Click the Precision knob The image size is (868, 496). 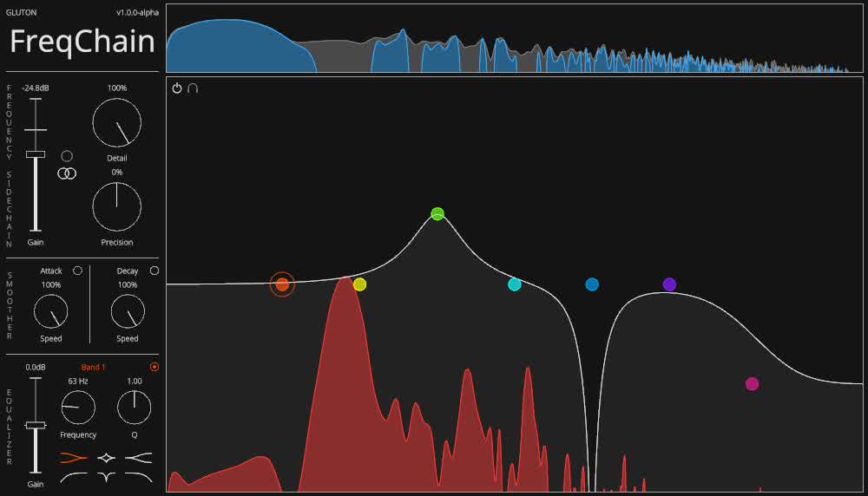click(x=117, y=206)
